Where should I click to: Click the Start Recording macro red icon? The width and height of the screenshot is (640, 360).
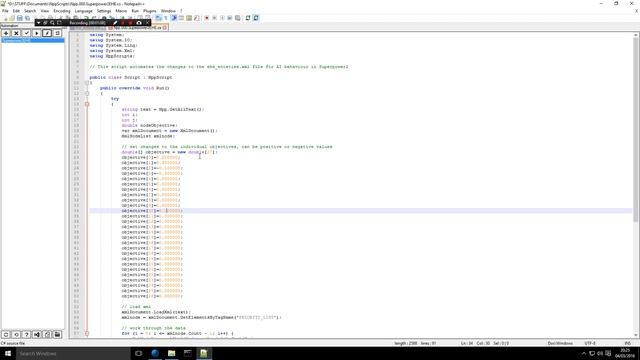pos(207,18)
